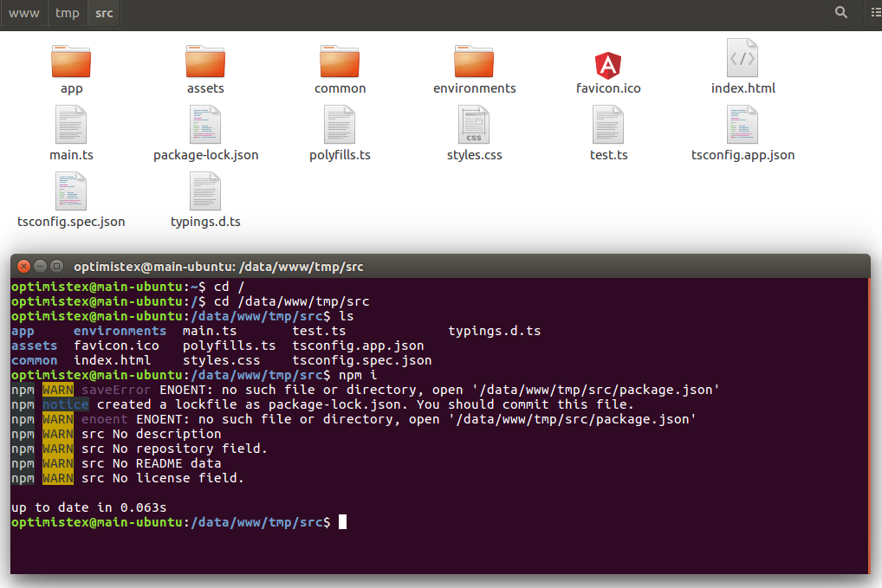
Task: Open the search in file manager
Action: point(841,14)
